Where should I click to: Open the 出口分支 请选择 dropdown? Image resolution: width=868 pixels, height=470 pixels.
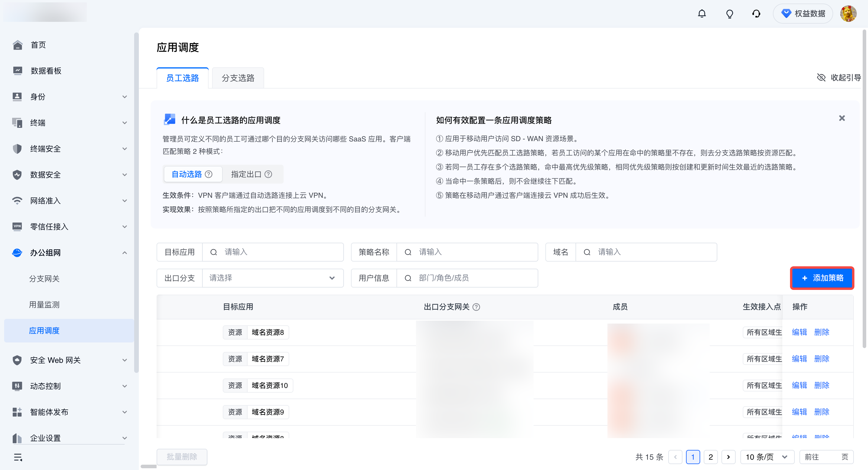click(272, 278)
